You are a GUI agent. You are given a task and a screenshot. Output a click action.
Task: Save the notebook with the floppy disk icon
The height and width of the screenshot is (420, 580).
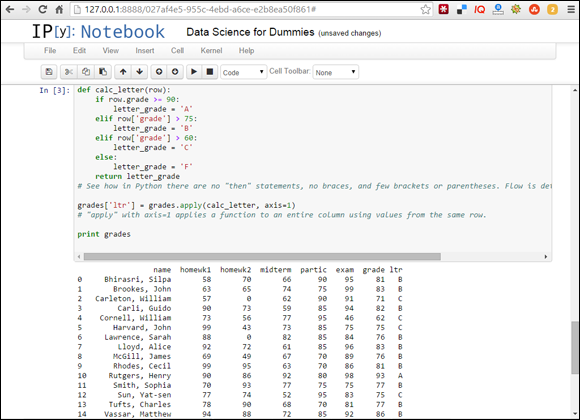[x=49, y=72]
